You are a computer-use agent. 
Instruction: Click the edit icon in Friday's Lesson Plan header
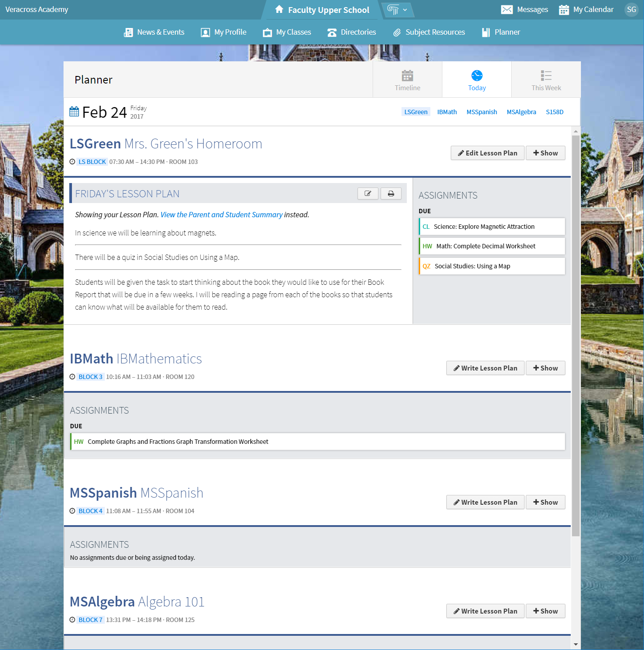368,194
